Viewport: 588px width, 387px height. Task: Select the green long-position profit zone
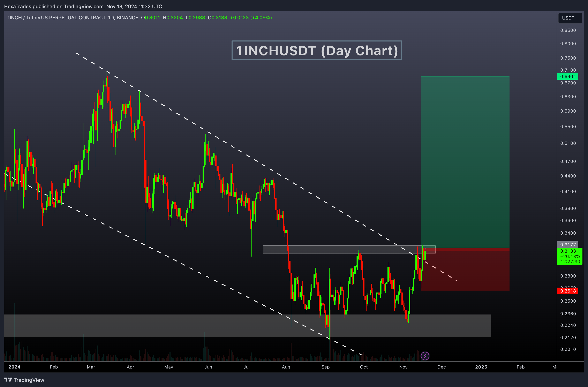[465, 162]
